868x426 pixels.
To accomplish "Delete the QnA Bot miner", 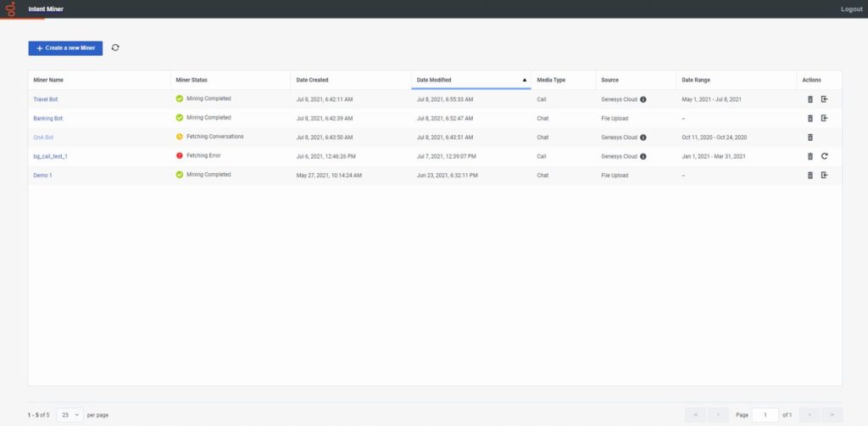I will coord(810,137).
